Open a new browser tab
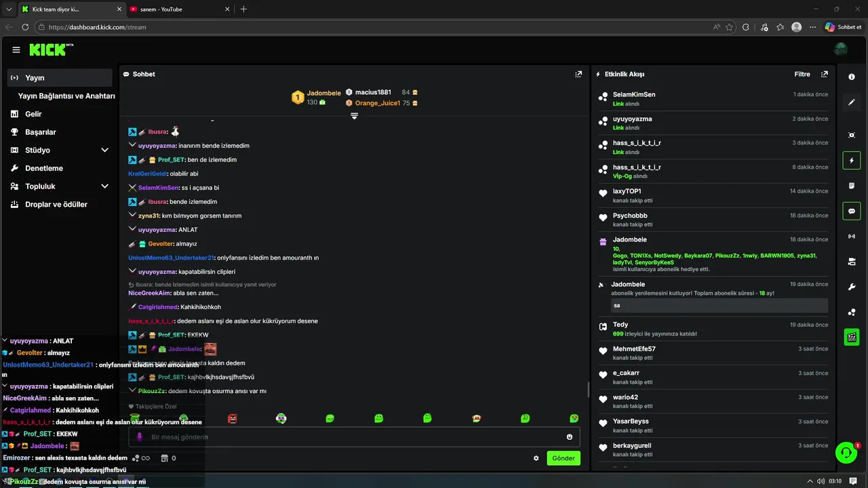 point(243,9)
